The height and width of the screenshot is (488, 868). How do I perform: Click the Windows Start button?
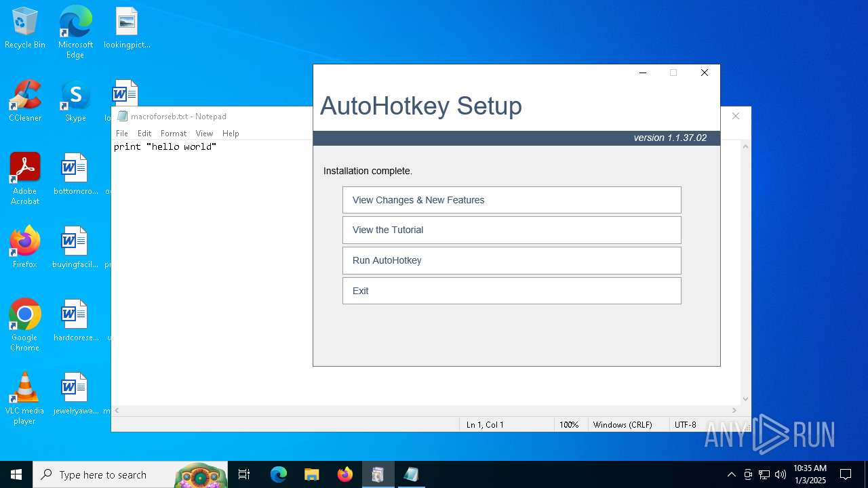click(x=16, y=474)
